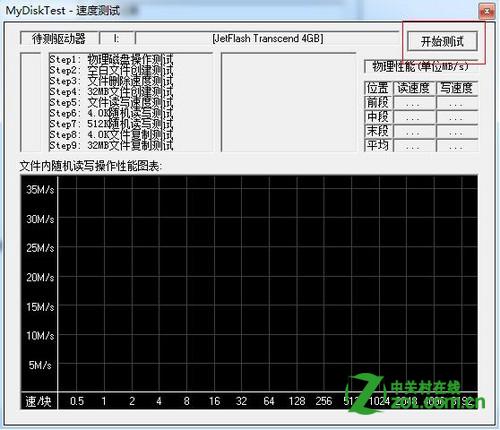The width and height of the screenshot is (500, 430).
Task: Click the 前段 read speed cell
Action: 414,103
